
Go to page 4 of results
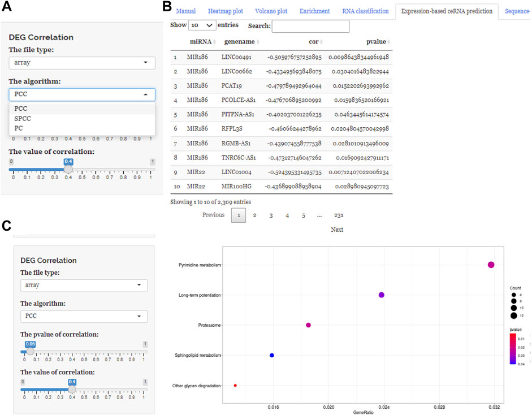point(287,215)
